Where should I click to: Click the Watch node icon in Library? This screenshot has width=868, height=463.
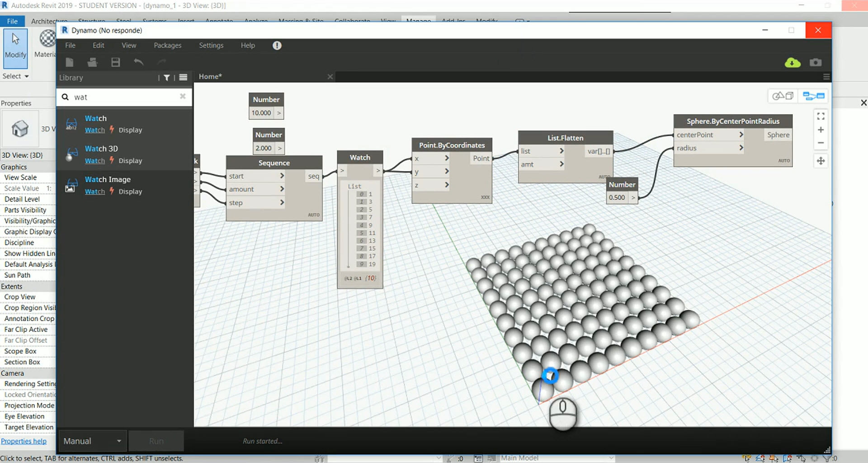(x=71, y=124)
